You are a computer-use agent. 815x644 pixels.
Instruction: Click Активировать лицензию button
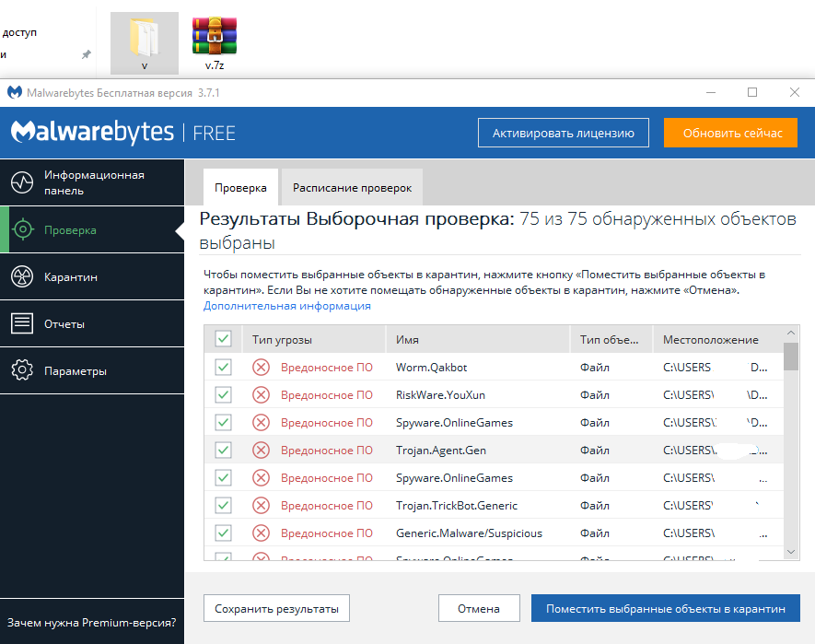(x=564, y=133)
